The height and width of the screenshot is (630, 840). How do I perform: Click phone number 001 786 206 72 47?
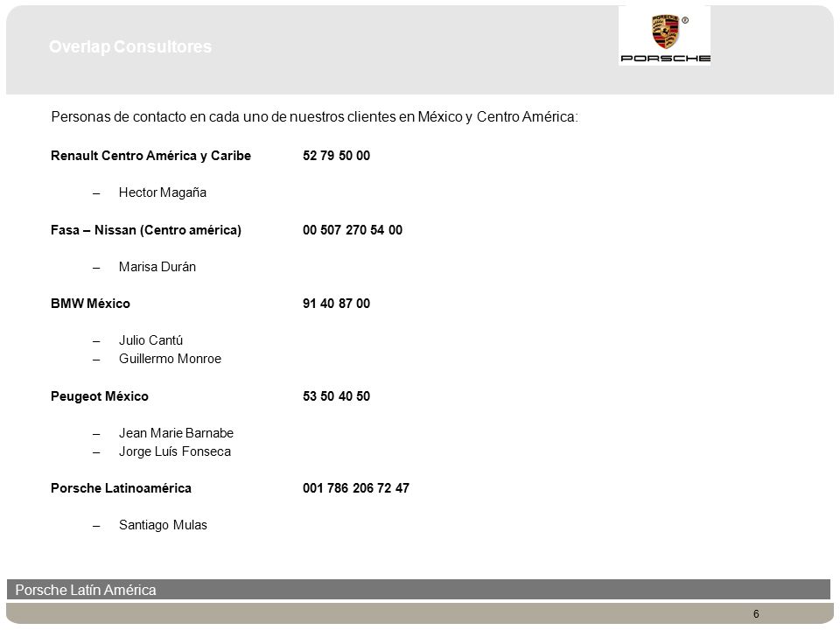point(356,488)
